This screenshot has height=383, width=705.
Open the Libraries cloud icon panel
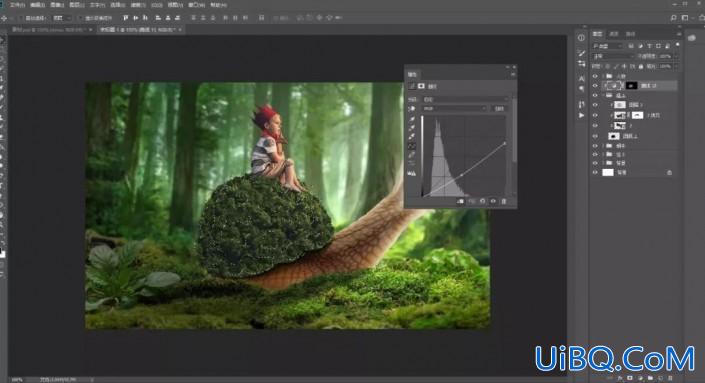click(x=692, y=38)
